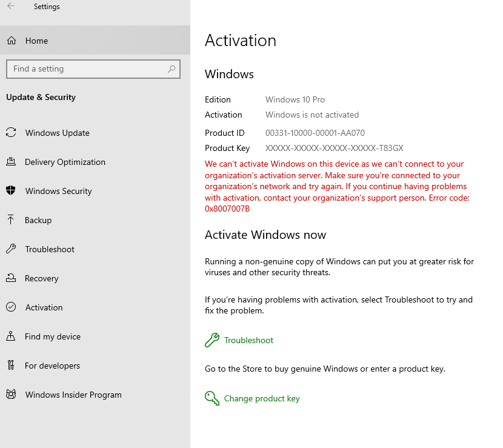Open Windows Security page
The height and width of the screenshot is (448, 503).
pyautogui.click(x=95, y=190)
